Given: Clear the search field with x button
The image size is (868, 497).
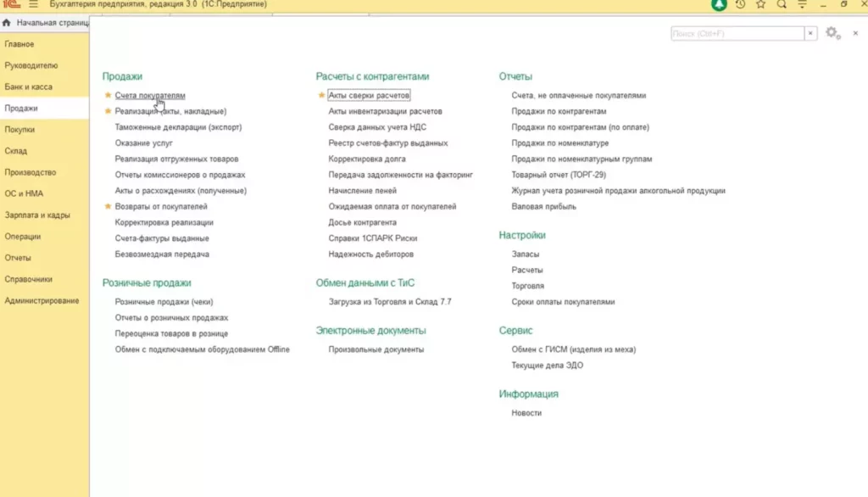Looking at the screenshot, I should [811, 33].
